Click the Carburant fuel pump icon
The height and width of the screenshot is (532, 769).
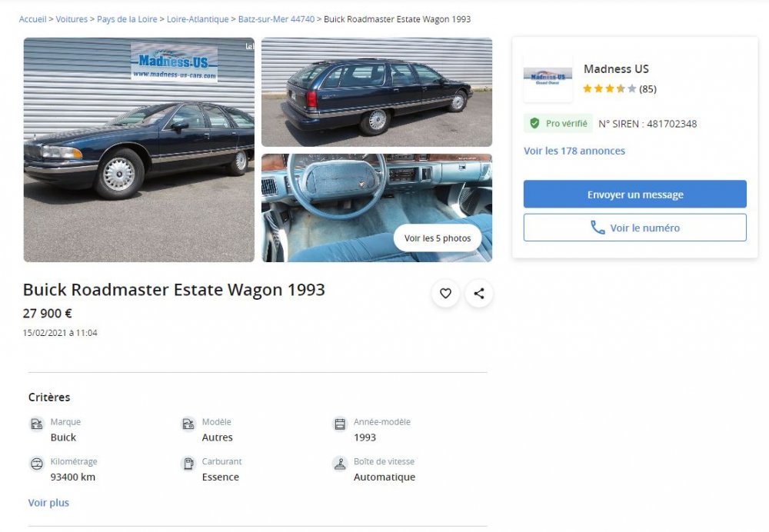(188, 464)
